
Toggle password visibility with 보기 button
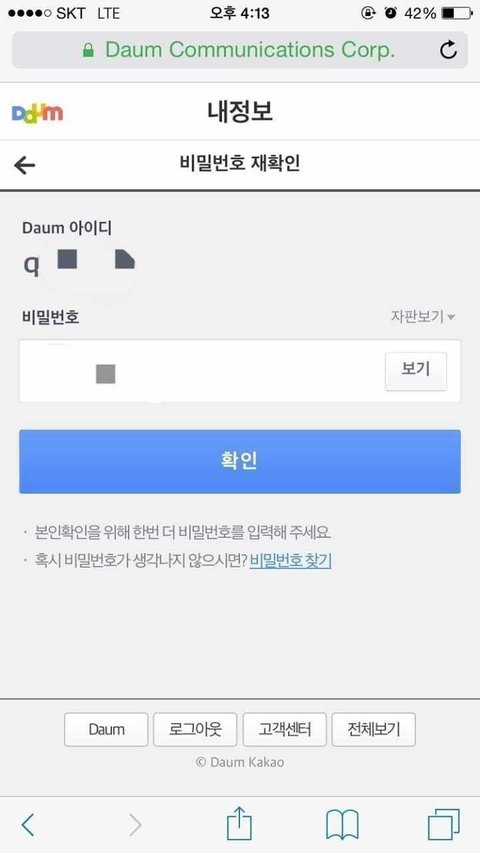click(x=416, y=371)
